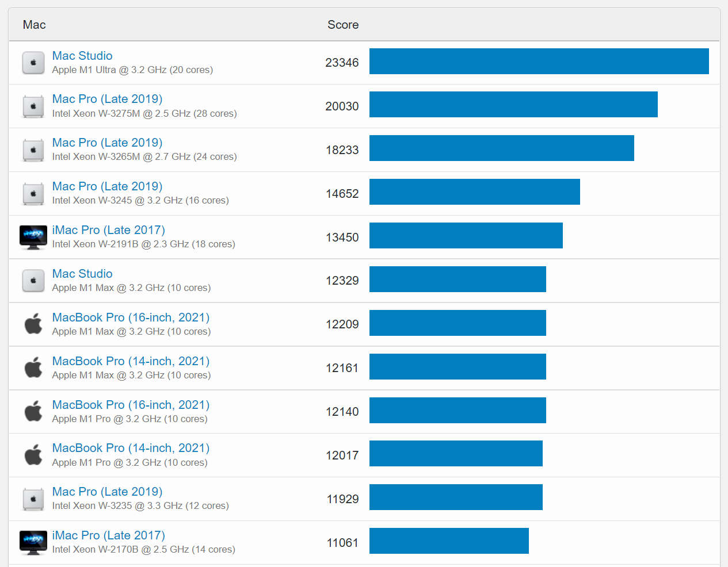The width and height of the screenshot is (728, 567).
Task: Click the blue score bar for 11061
Action: click(x=449, y=541)
